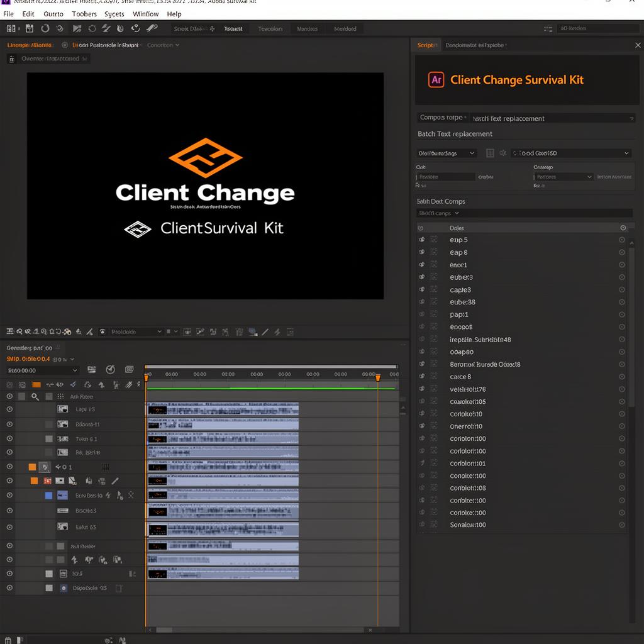The width and height of the screenshot is (644, 644).
Task: Click the round target icon before 'Li ooi Postorsale' tab
Action: [65, 45]
